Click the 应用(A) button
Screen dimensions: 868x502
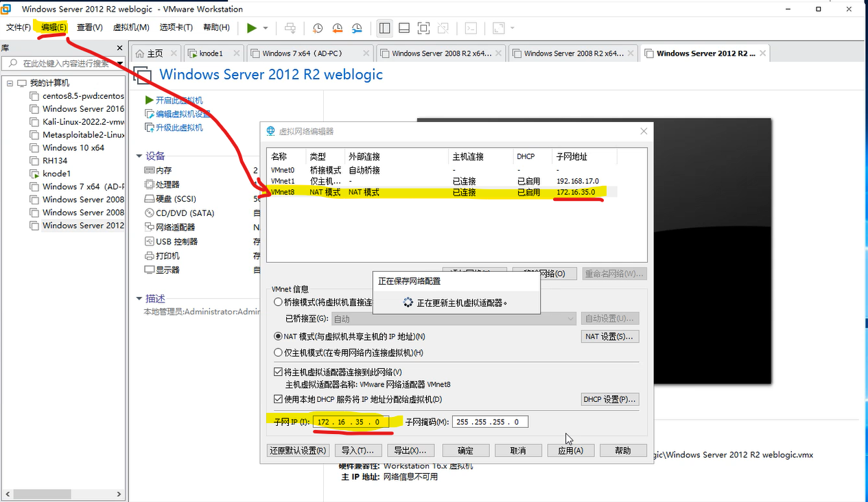point(570,451)
